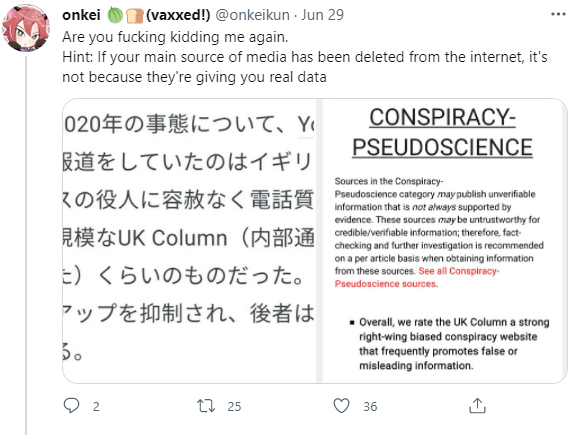Open share menu via upload arrow icon
This screenshot has width=573, height=439.
pyautogui.click(x=477, y=406)
